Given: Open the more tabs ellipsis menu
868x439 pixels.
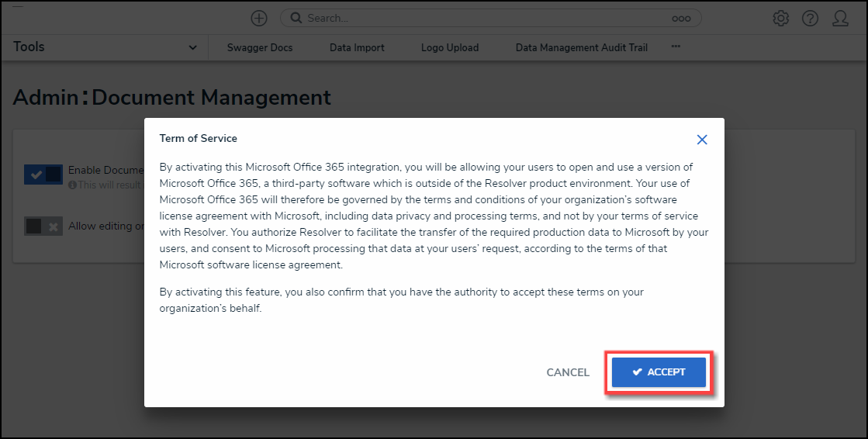Looking at the screenshot, I should click(676, 47).
